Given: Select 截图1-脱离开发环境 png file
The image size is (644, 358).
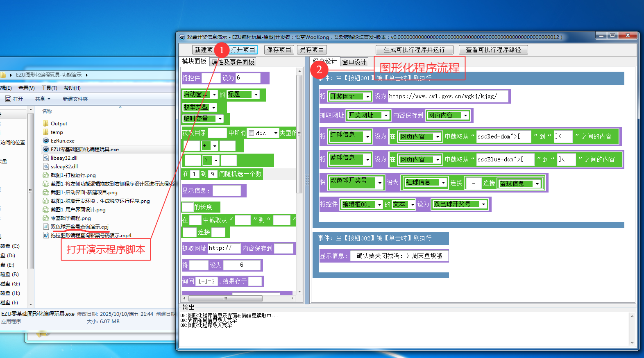Looking at the screenshot, I should [x=100, y=201].
